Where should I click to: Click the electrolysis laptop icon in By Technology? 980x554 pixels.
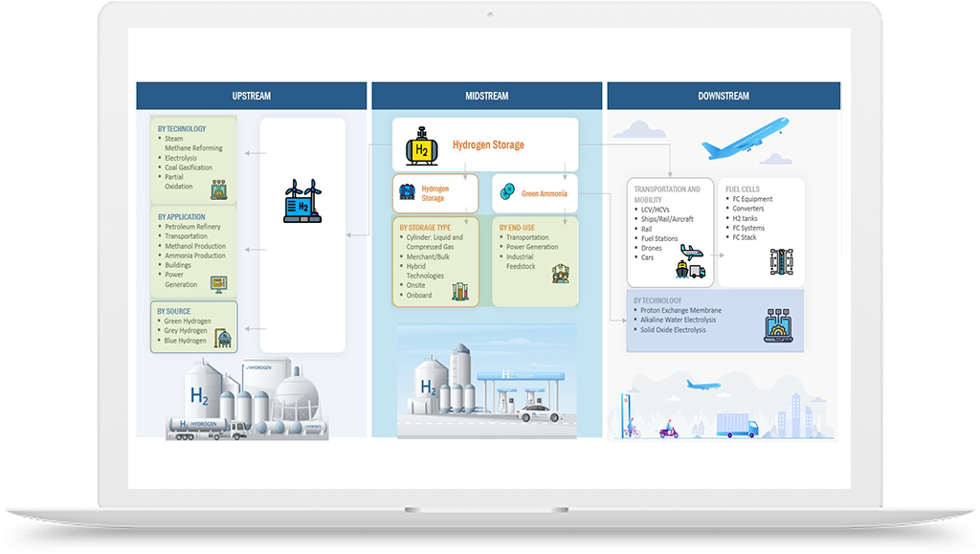click(x=781, y=324)
